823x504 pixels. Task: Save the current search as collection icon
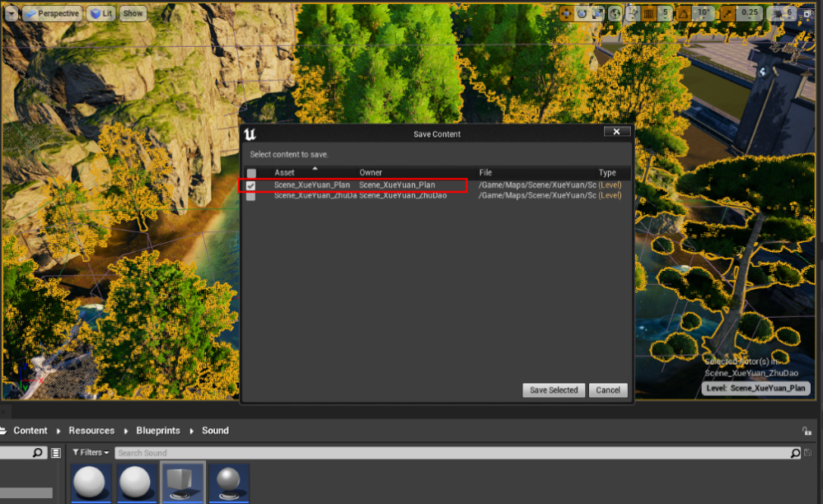point(808,453)
